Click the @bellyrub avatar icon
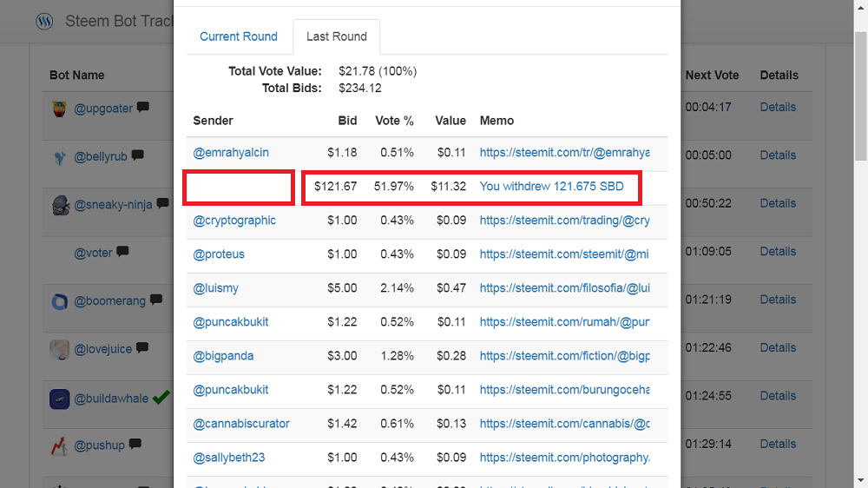The height and width of the screenshot is (488, 868). pyautogui.click(x=60, y=157)
